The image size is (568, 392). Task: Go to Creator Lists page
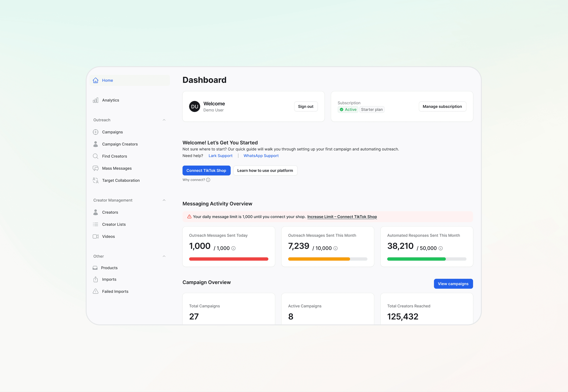[x=114, y=224]
